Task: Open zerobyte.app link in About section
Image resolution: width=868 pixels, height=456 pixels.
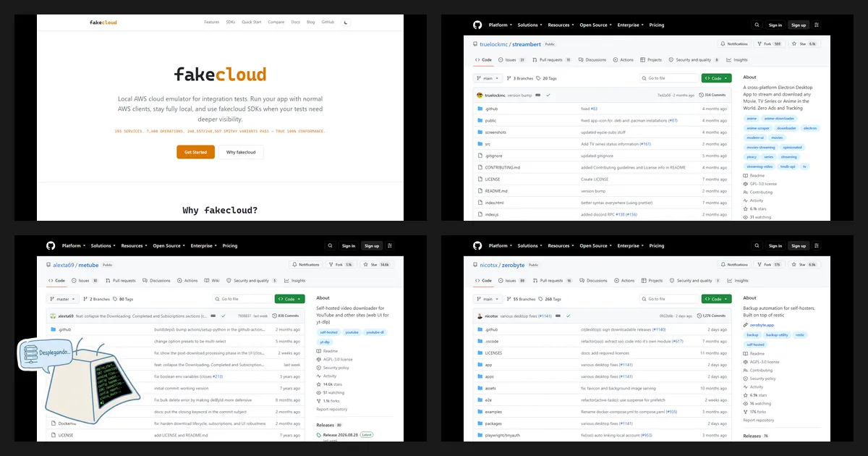Action: 762,325
